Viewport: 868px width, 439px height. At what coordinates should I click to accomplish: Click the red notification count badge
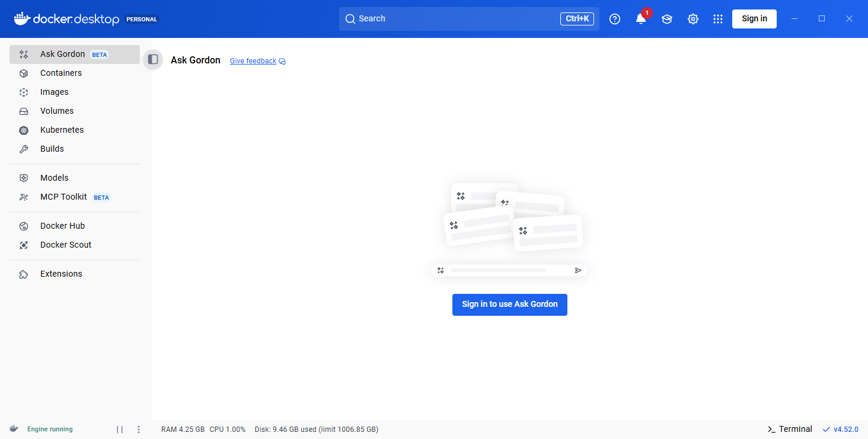[x=646, y=13]
